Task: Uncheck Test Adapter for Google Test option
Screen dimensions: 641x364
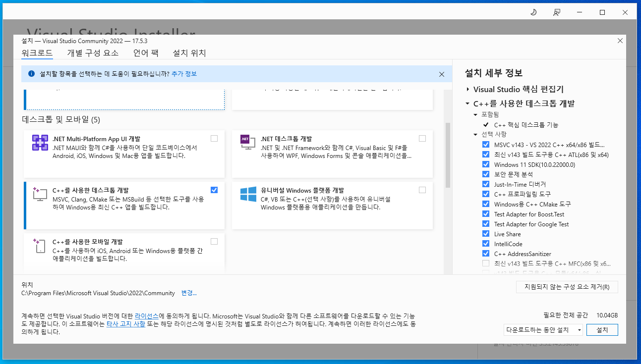Action: pyautogui.click(x=486, y=224)
